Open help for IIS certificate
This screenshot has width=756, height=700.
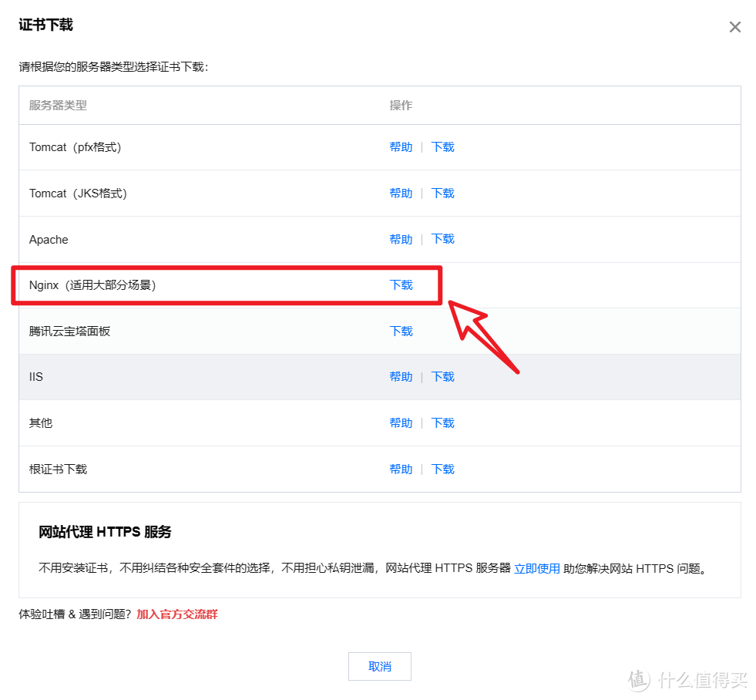pos(401,377)
